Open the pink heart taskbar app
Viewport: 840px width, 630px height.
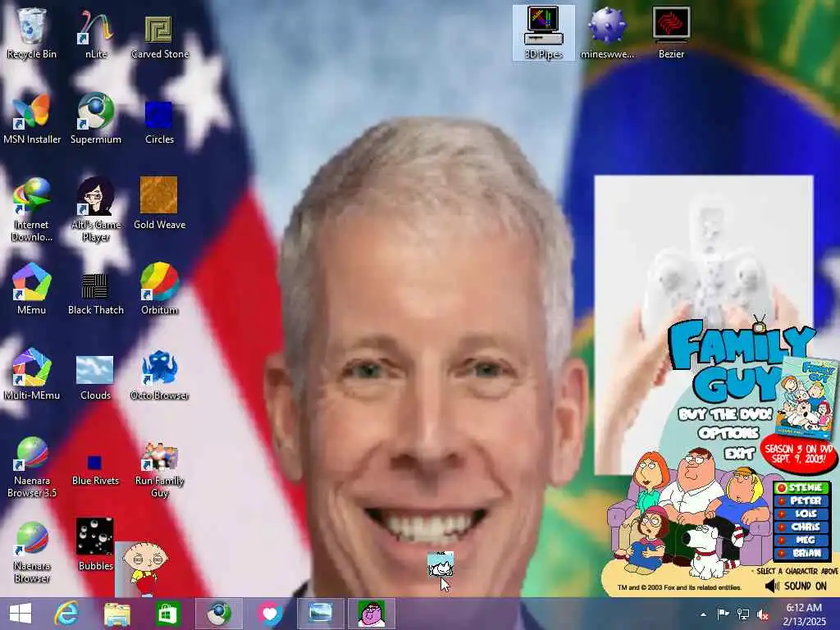click(269, 614)
